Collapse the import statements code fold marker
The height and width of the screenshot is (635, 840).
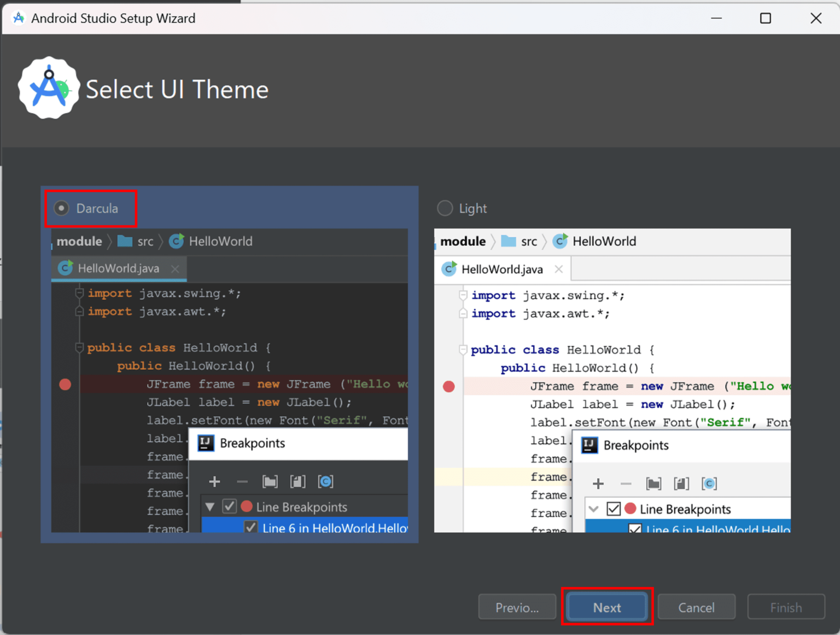tap(79, 293)
